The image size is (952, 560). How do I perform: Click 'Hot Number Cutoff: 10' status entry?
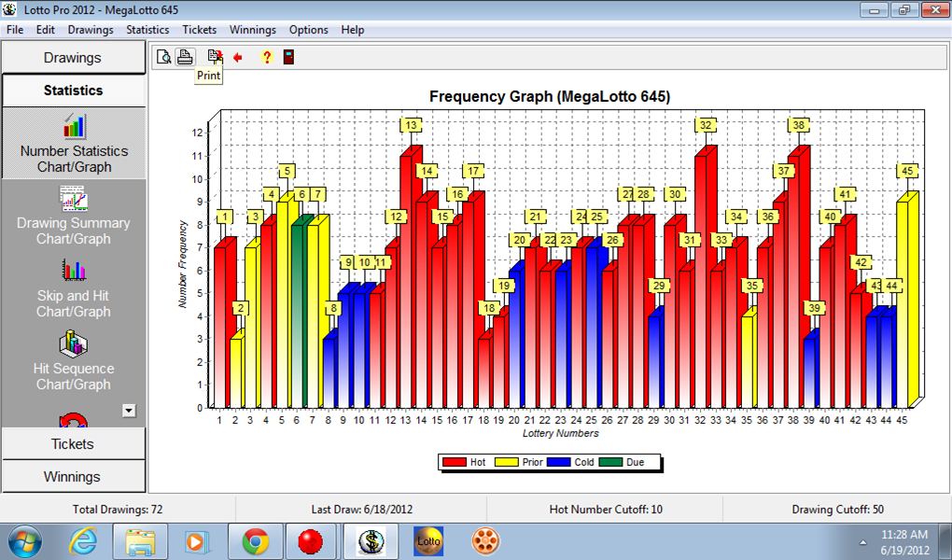pos(606,510)
